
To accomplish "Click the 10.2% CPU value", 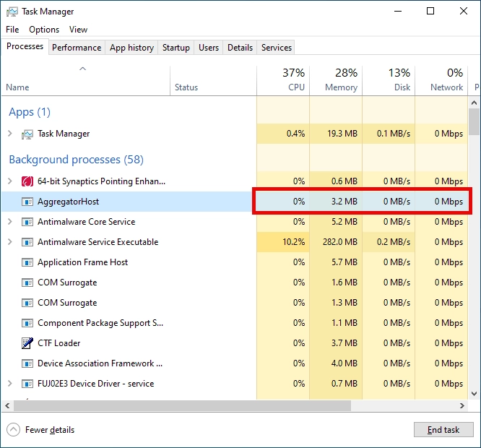I will click(x=293, y=242).
